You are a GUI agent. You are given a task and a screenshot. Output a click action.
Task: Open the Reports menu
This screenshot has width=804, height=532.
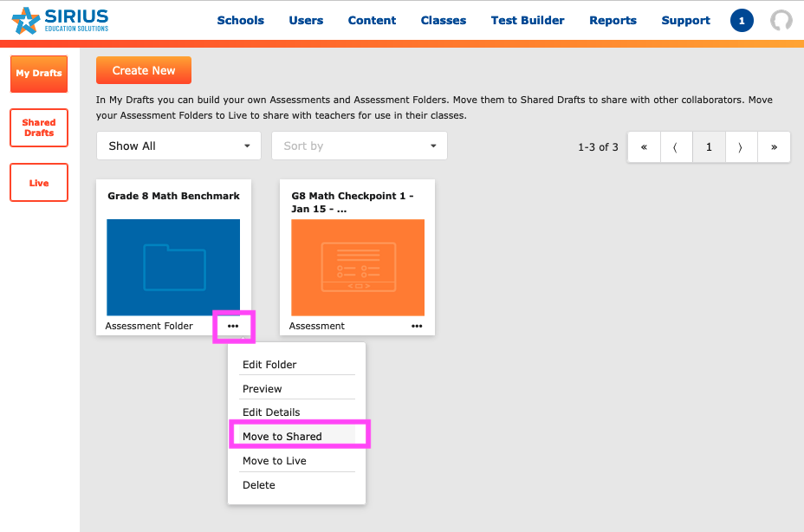(x=613, y=21)
